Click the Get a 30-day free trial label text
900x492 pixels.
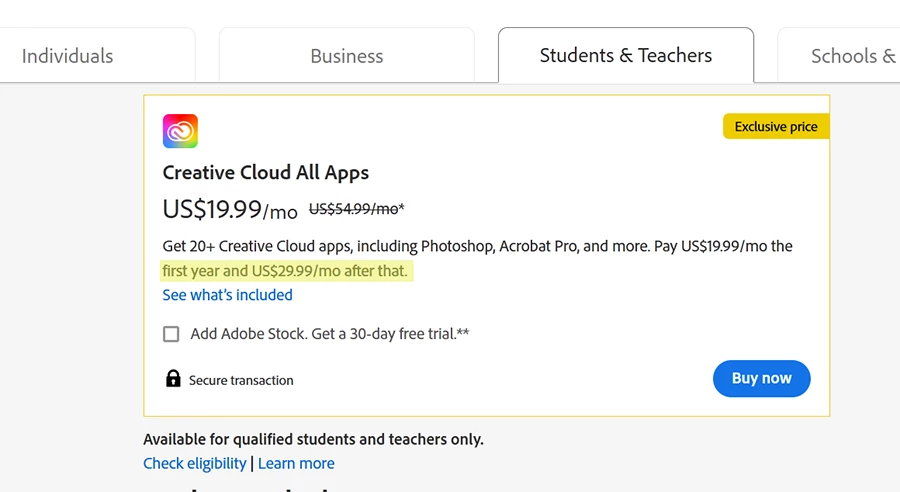click(390, 334)
